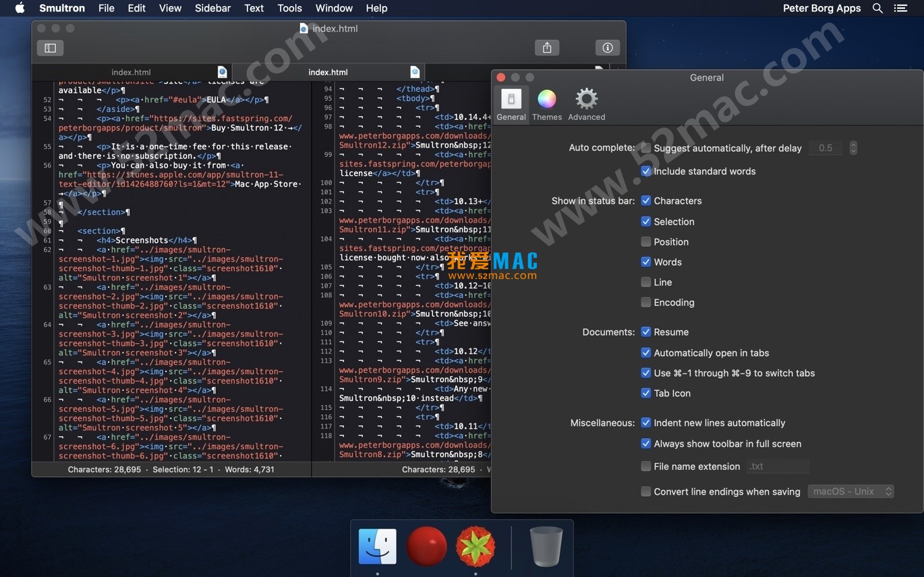Toggle the sidebar button in Smultron toolbar
This screenshot has height=577, width=924.
point(50,48)
